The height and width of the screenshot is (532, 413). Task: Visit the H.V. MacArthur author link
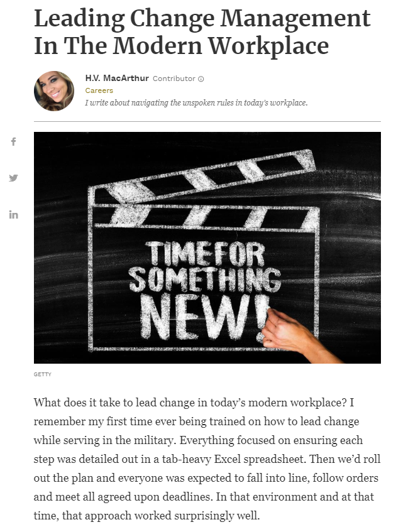pos(117,78)
